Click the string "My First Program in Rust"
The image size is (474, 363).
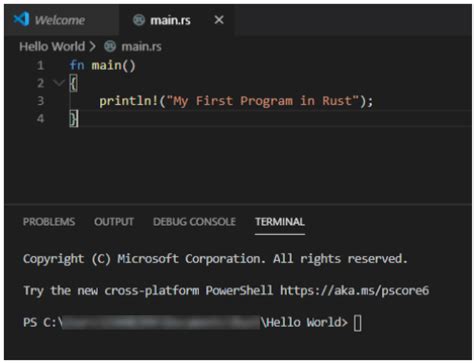coord(263,101)
